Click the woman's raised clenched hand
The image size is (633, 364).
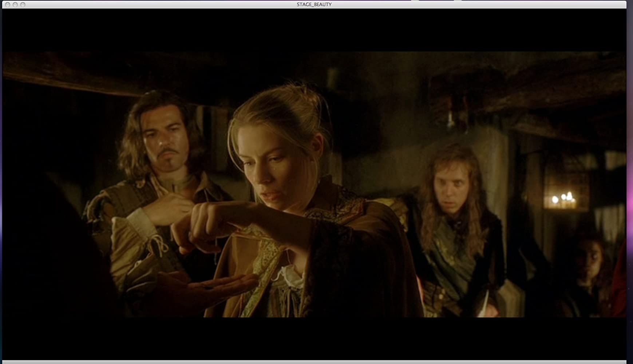(204, 222)
